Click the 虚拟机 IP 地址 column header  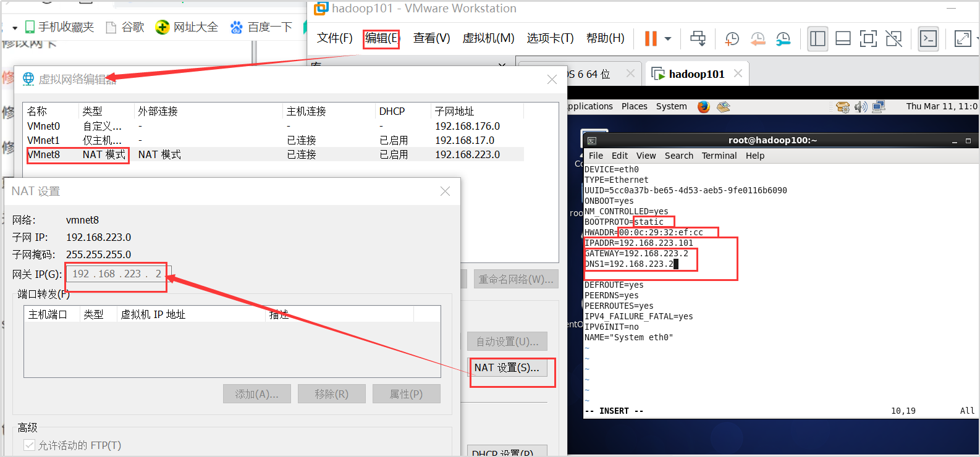pos(191,314)
